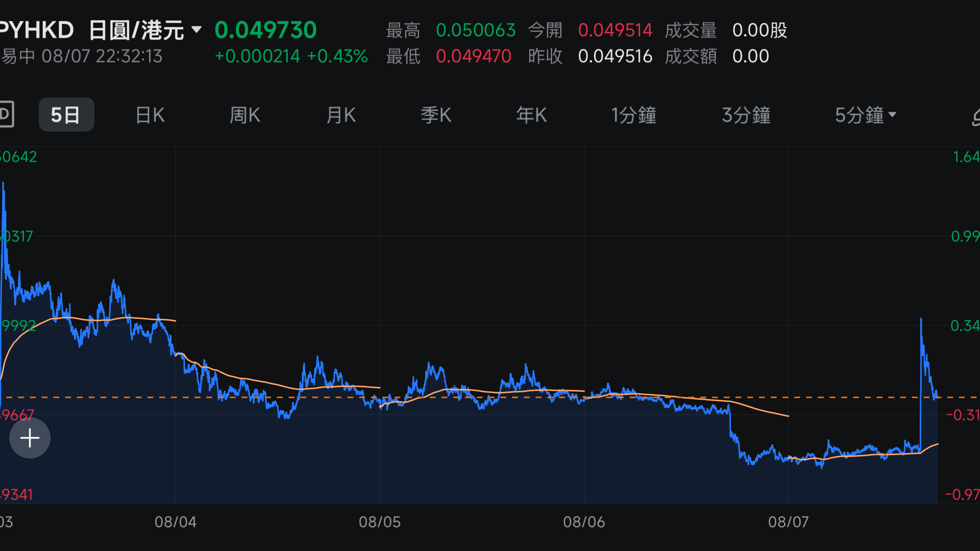Expand the 日圓/港元 currency pair dropdown arrow

click(196, 30)
